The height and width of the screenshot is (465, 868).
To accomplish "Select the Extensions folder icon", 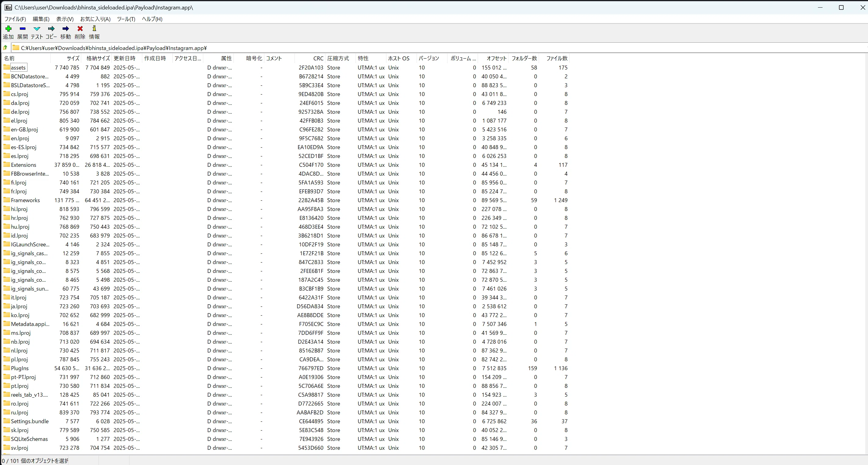I will coord(7,165).
